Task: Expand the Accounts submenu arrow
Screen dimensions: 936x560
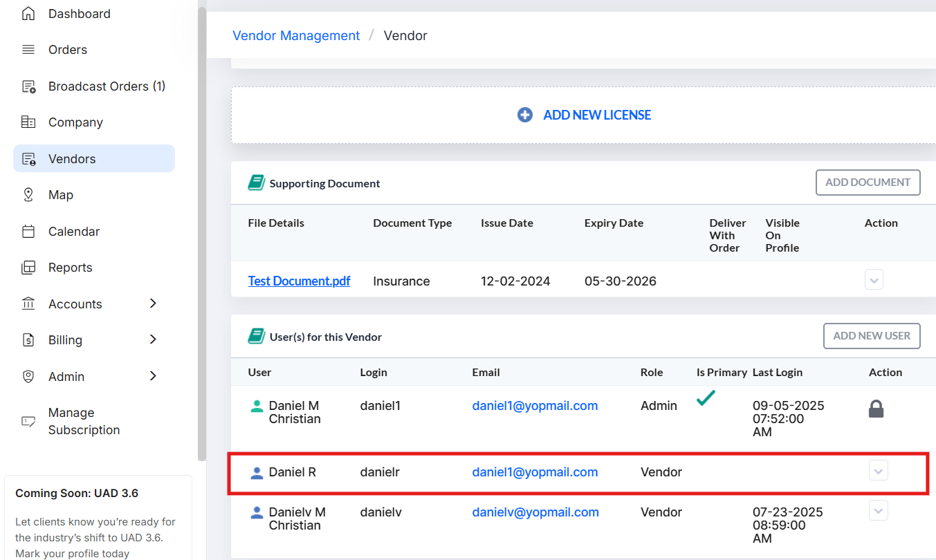Action: click(154, 304)
